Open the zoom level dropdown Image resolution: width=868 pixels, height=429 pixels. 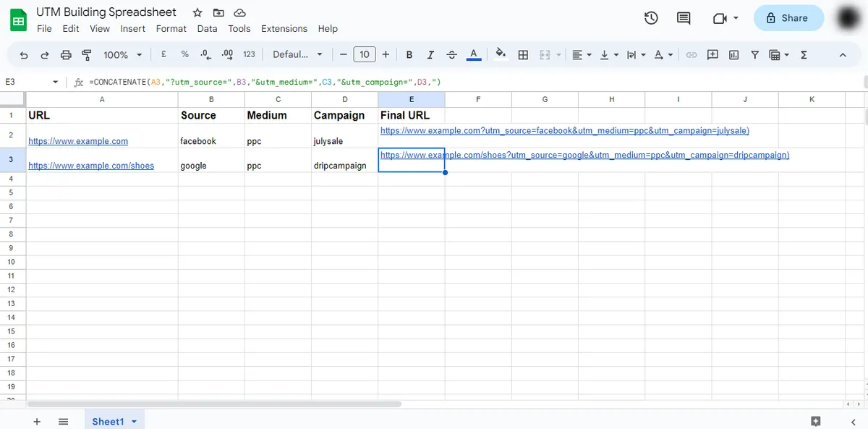[122, 54]
